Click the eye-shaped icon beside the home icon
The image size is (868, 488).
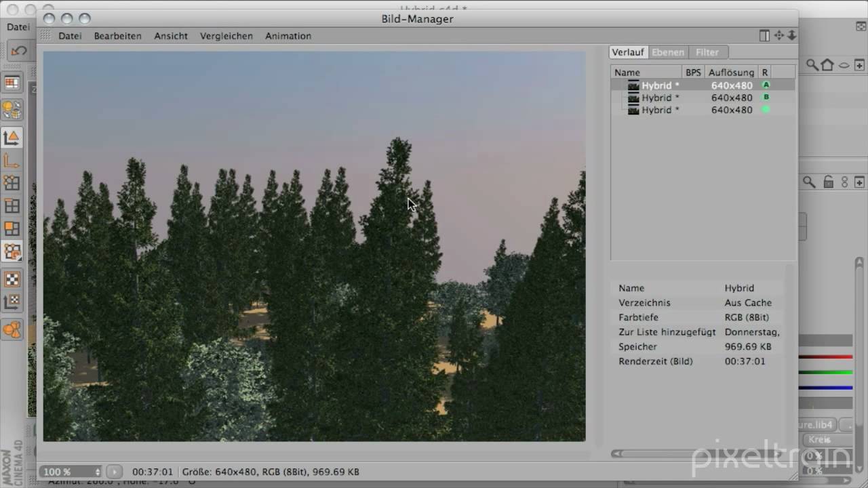click(x=844, y=65)
